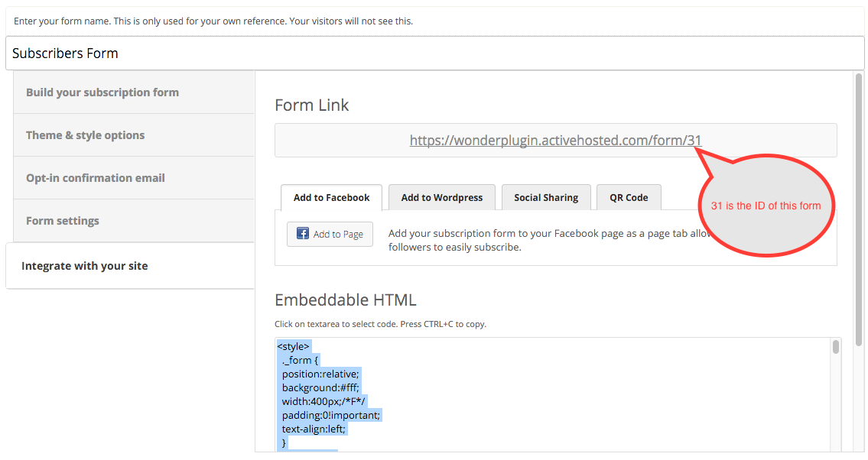The height and width of the screenshot is (460, 868).
Task: Select Opt-in confirmation email section
Action: [x=96, y=178]
